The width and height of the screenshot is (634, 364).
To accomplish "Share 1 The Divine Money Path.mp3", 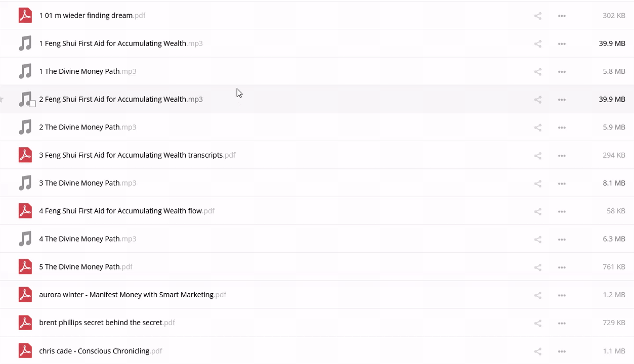I will [537, 72].
